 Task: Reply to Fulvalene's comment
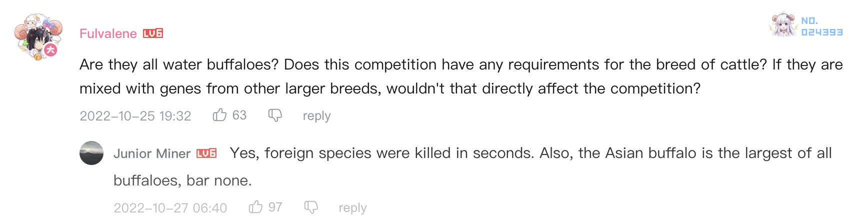click(x=316, y=116)
